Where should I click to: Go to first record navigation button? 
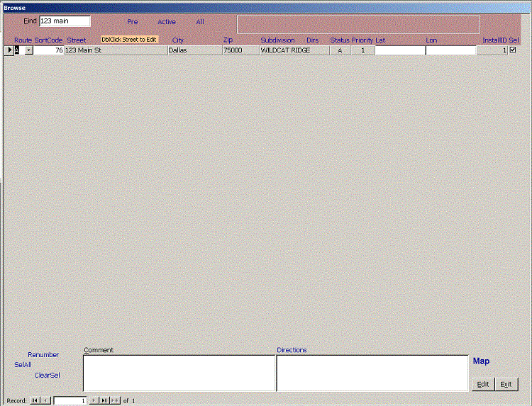[35, 400]
